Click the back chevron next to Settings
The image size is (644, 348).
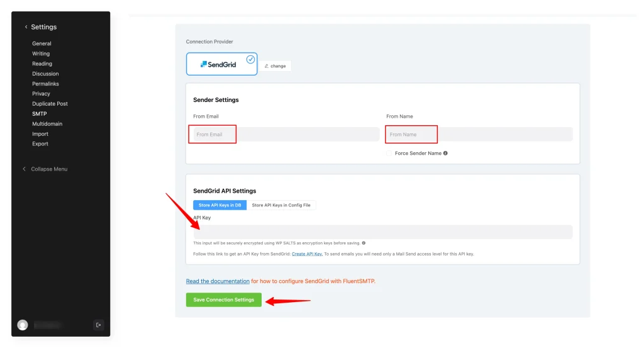[x=26, y=27]
